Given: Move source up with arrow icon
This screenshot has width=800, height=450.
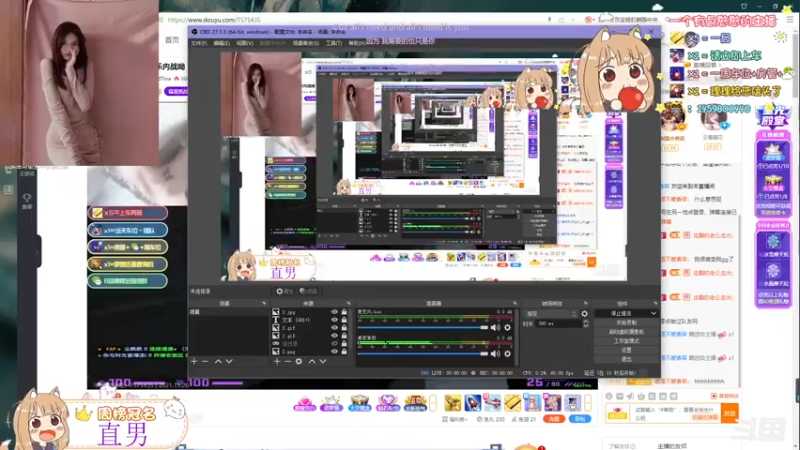Looking at the screenshot, I should click(312, 361).
